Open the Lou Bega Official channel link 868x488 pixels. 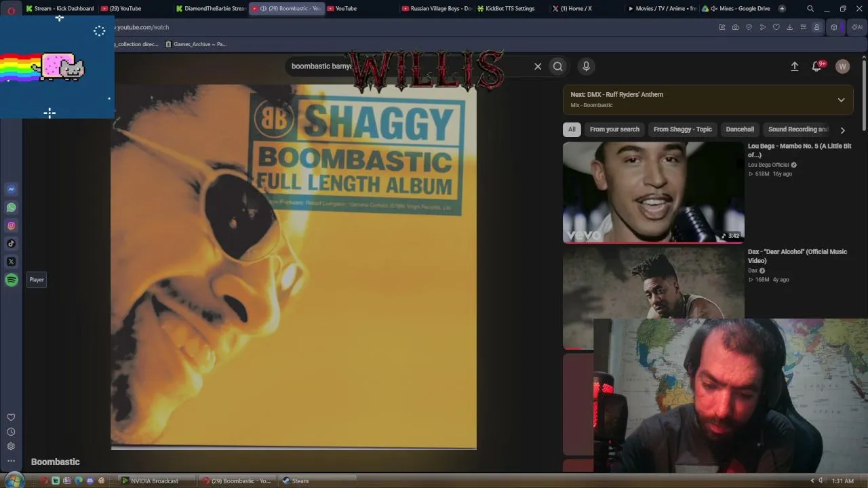(x=768, y=165)
